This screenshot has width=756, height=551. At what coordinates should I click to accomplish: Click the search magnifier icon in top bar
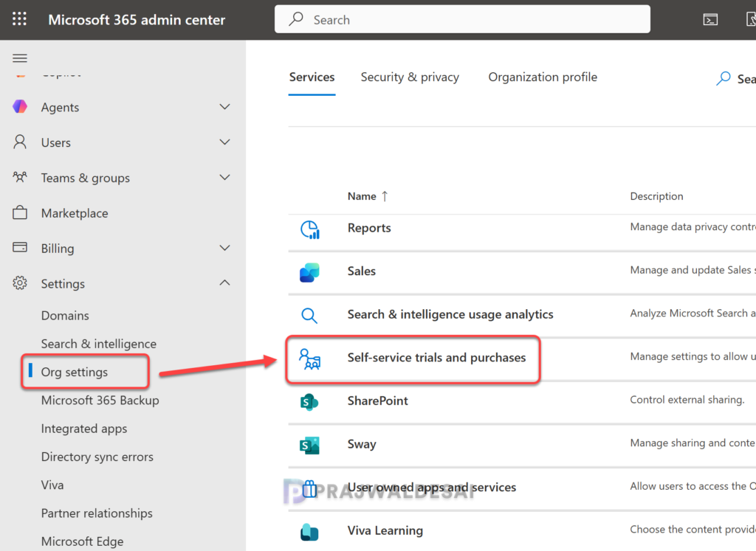pos(295,19)
